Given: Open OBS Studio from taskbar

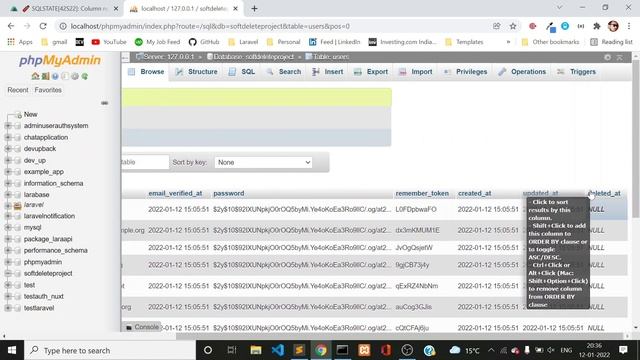Looking at the screenshot, I should pyautogui.click(x=407, y=350).
